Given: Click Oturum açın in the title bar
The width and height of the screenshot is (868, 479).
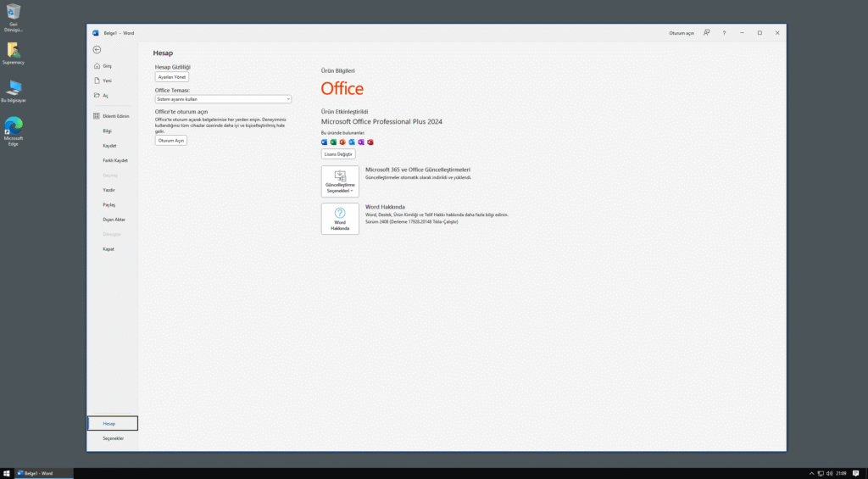Looking at the screenshot, I should [682, 33].
